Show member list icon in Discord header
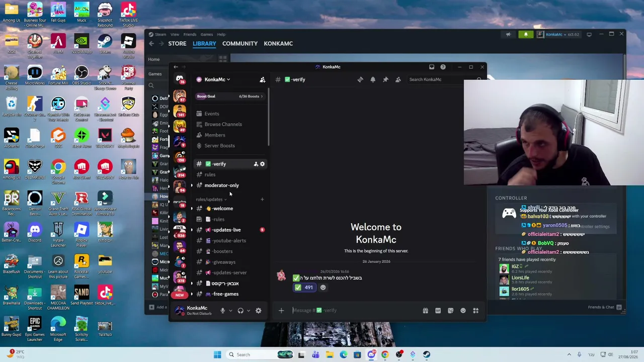The width and height of the screenshot is (644, 362). 398,79
